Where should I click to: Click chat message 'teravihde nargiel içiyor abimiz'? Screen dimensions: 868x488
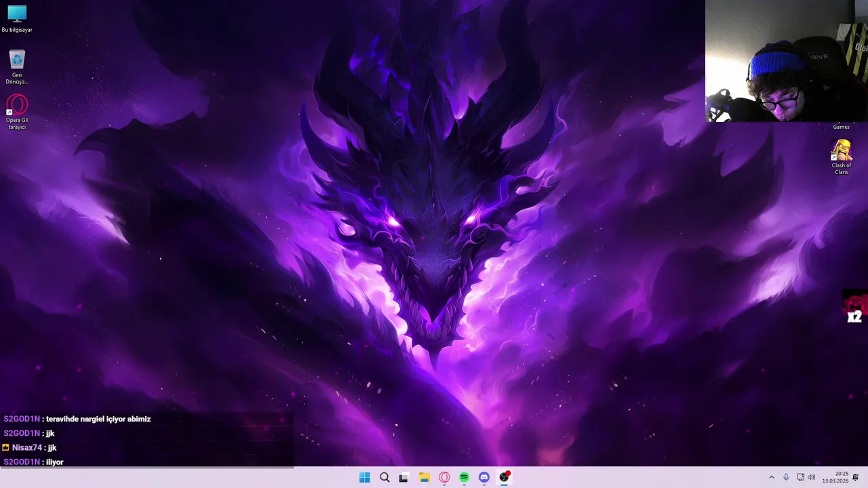[x=98, y=419]
